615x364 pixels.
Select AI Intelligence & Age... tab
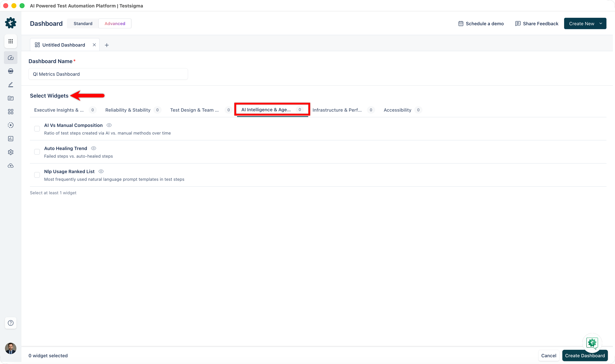pos(272,110)
